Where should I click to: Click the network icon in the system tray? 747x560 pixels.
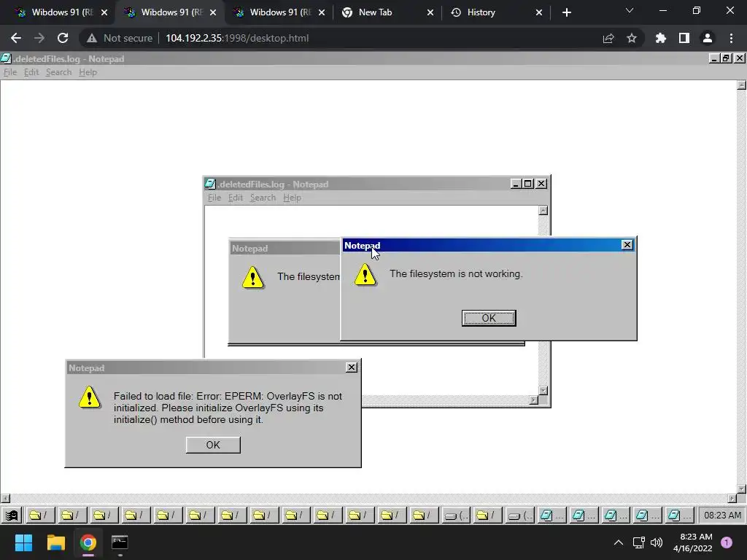638,542
